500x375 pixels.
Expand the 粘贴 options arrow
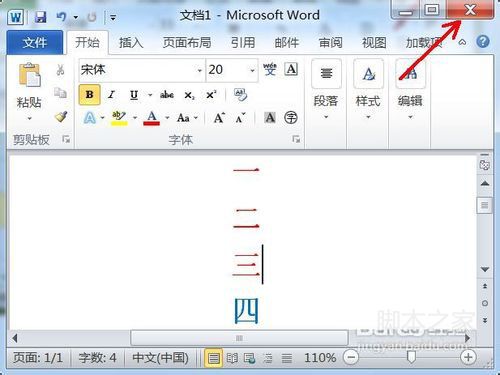coord(29,118)
